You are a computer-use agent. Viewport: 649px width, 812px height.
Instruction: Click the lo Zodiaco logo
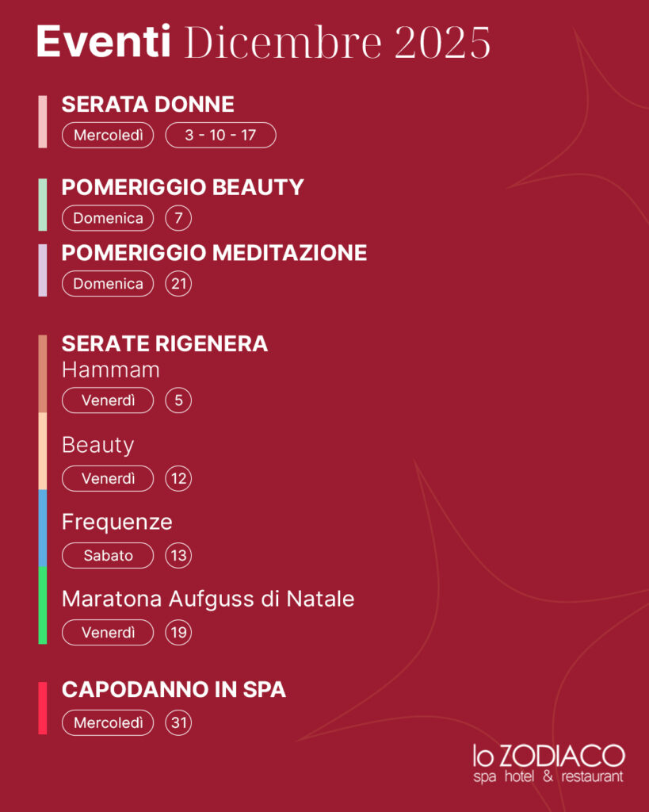[548, 764]
